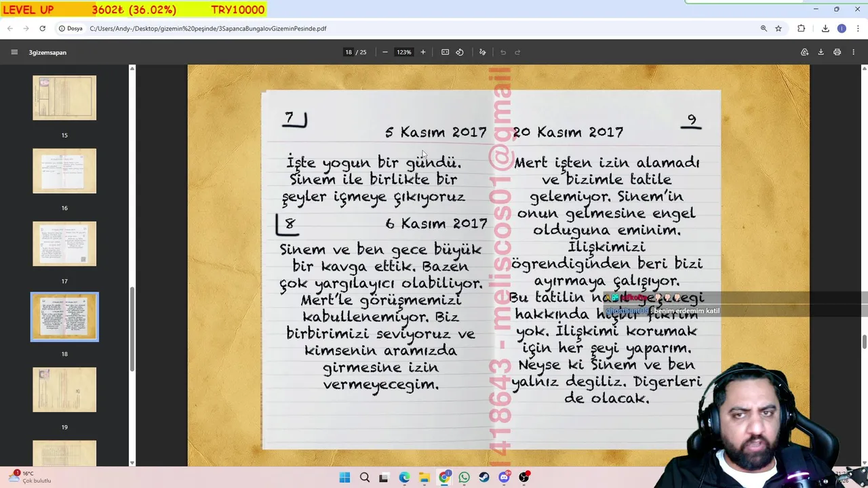Zoom out with the minus button
Viewport: 868px width, 488px height.
tap(385, 52)
